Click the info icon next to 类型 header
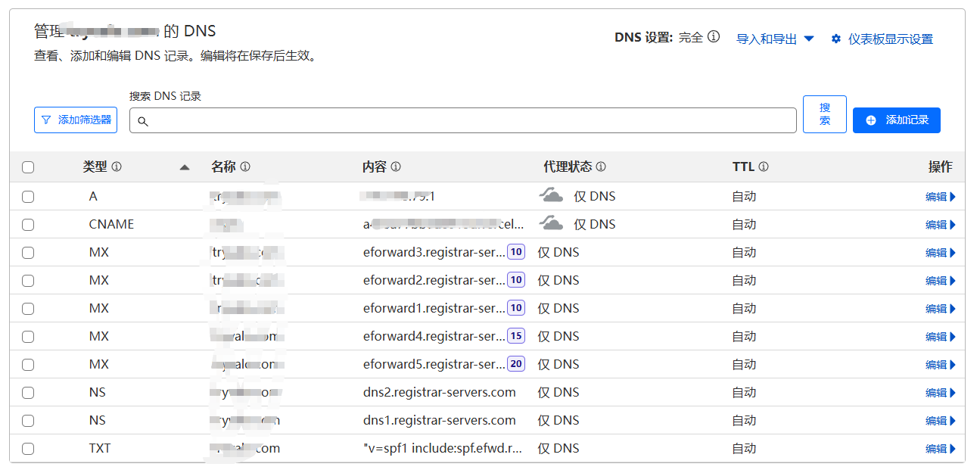The height and width of the screenshot is (470, 980). tap(117, 167)
